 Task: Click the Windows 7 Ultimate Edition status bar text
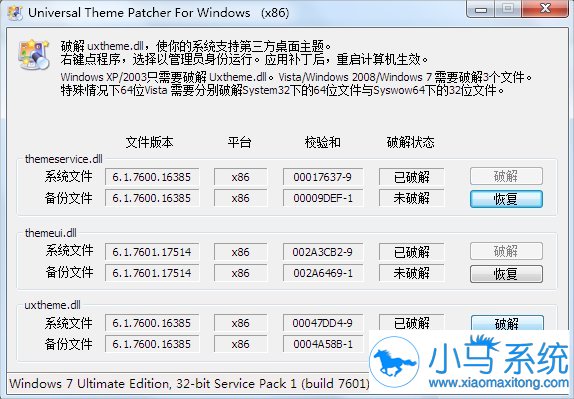point(189,384)
